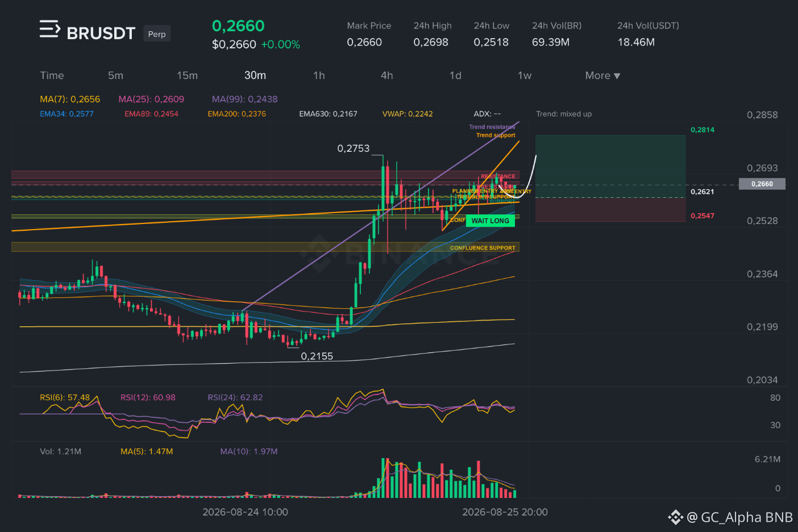Switch to the 1d interval
This screenshot has width=798, height=532.
click(455, 76)
